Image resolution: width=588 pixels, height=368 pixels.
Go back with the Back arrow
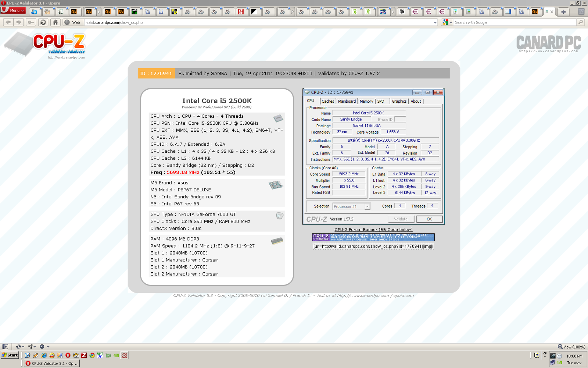click(8, 22)
